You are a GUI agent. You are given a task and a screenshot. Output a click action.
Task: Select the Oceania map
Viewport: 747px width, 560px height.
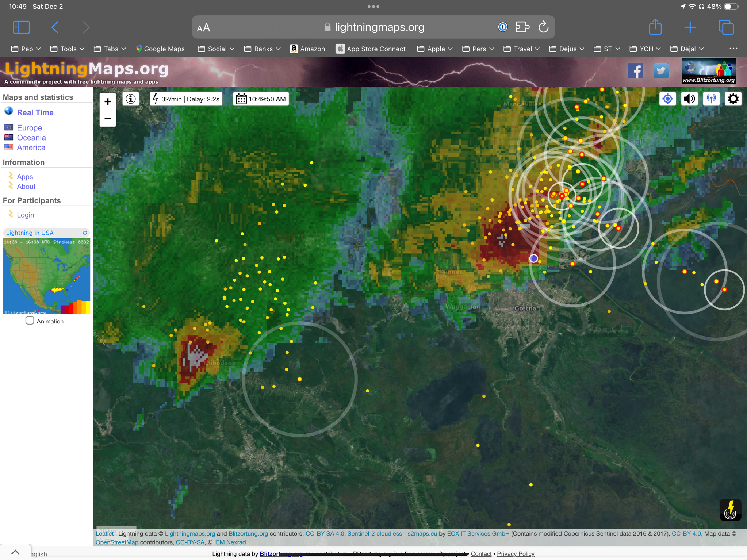pos(31,138)
